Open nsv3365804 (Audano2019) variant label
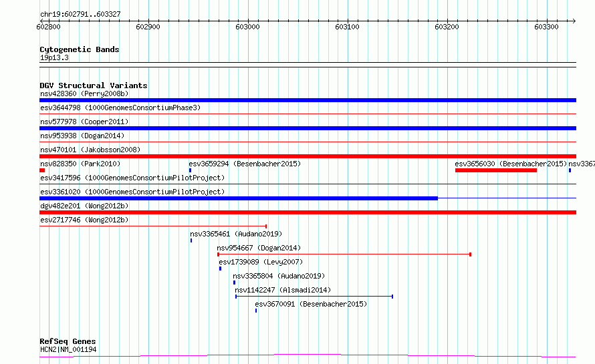595x364 pixels. point(279,276)
